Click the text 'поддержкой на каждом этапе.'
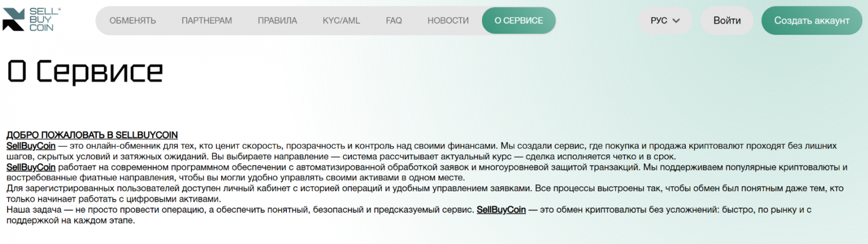Screen dimensions: 868x244 71,220
